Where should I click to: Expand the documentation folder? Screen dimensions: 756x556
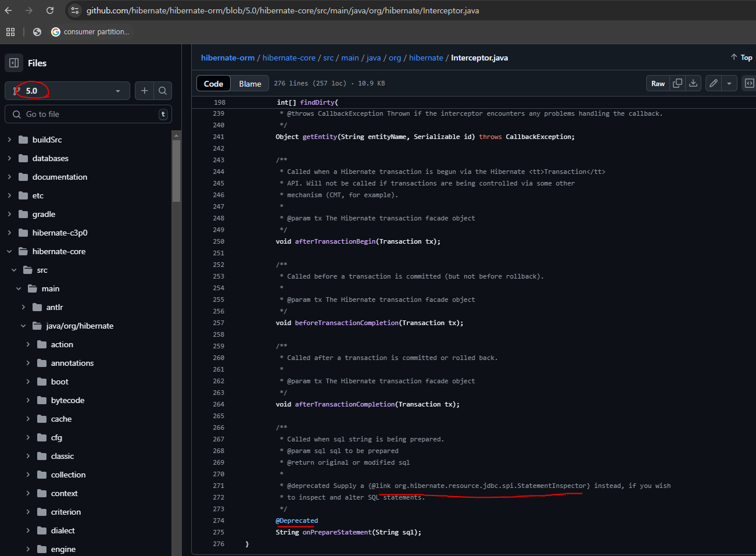click(x=9, y=177)
